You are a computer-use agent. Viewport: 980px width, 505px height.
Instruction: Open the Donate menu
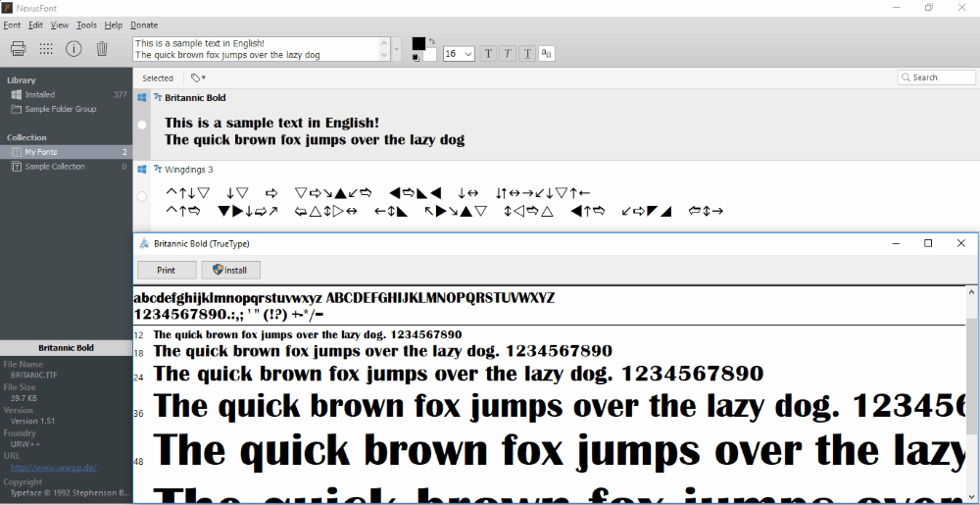tap(144, 25)
